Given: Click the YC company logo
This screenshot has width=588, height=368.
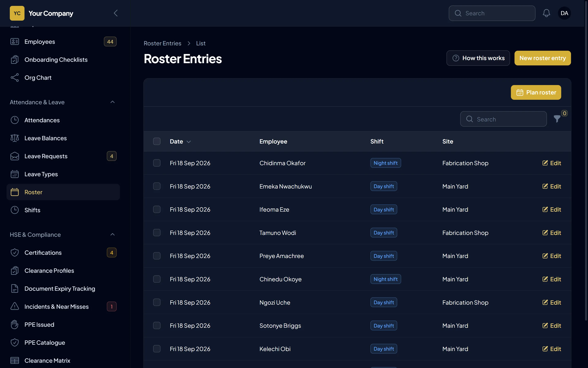Looking at the screenshot, I should pyautogui.click(x=17, y=13).
